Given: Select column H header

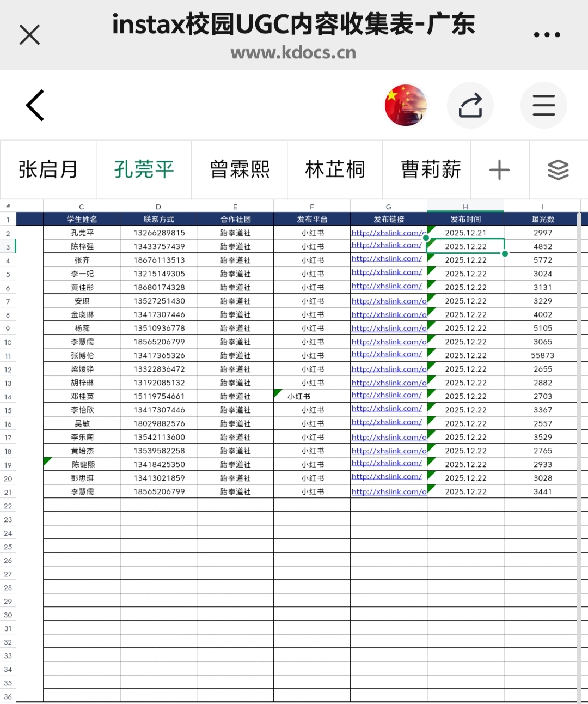Looking at the screenshot, I should click(465, 207).
